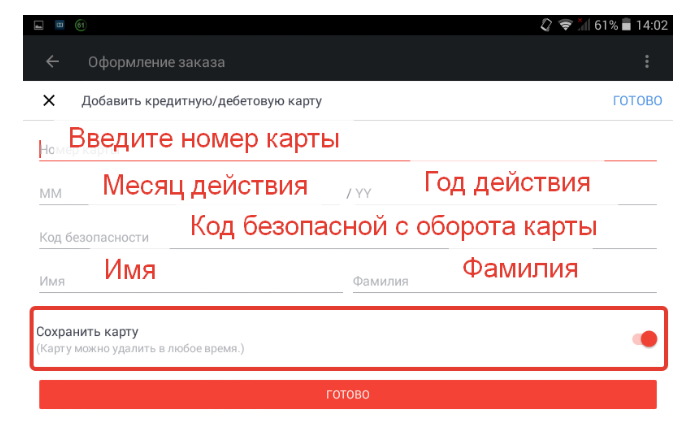700x430 pixels.
Task: Tap the Имя first name field
Action: pyautogui.click(x=190, y=281)
